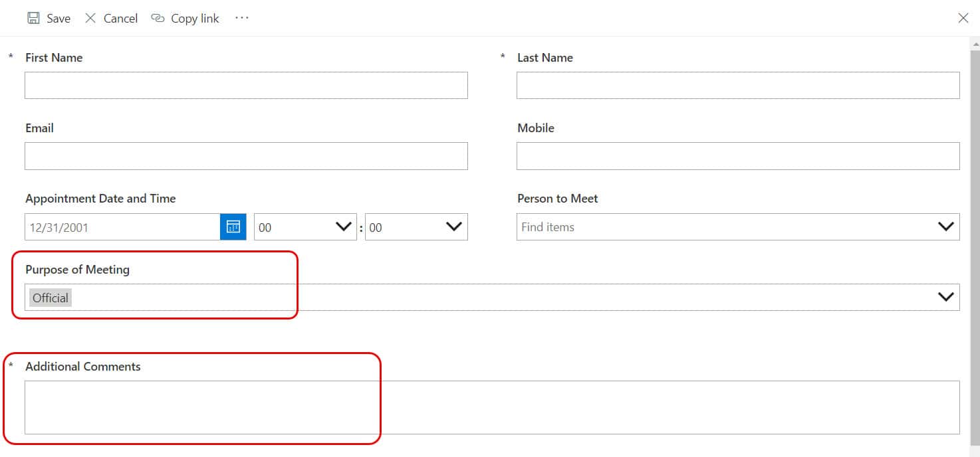980x457 pixels.
Task: Open the more options ellipsis menu
Action: coord(242,18)
